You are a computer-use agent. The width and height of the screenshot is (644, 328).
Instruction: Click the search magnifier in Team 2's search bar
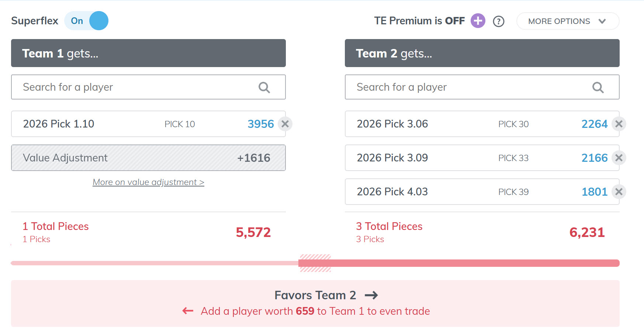point(598,87)
